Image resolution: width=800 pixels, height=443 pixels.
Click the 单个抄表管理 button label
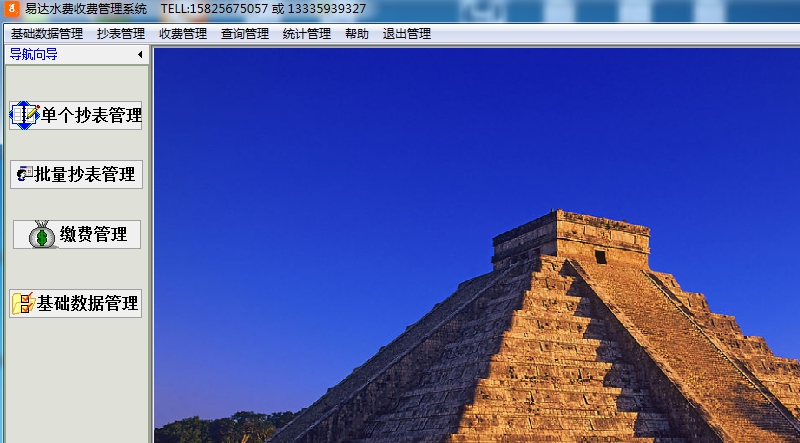tap(91, 115)
